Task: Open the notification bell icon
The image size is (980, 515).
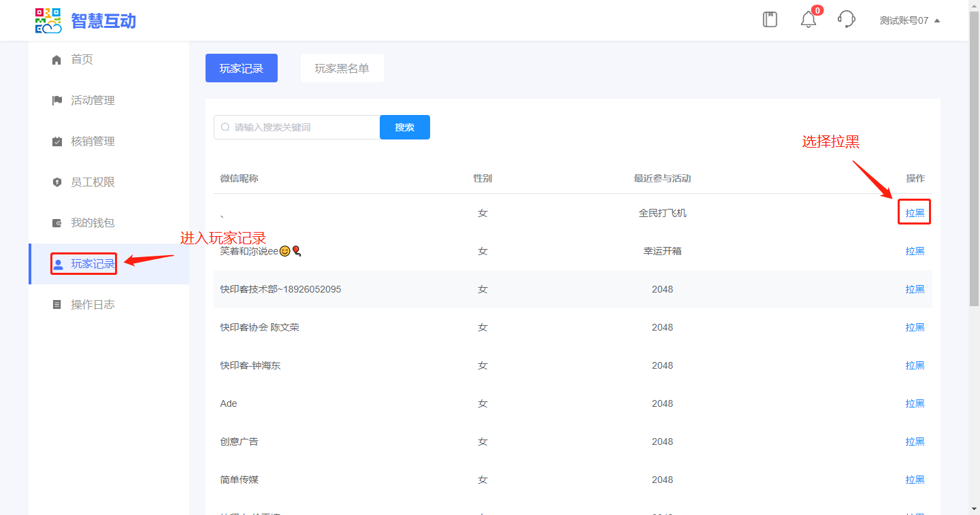Action: coord(808,20)
